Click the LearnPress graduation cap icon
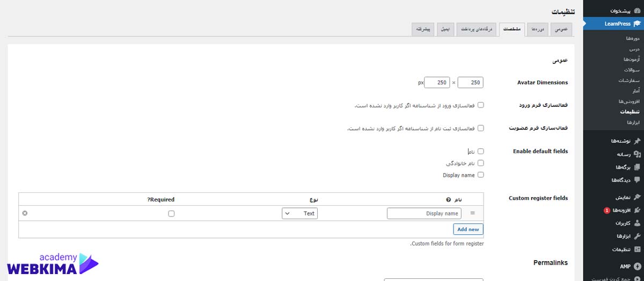This screenshot has width=644, height=281. (637, 24)
